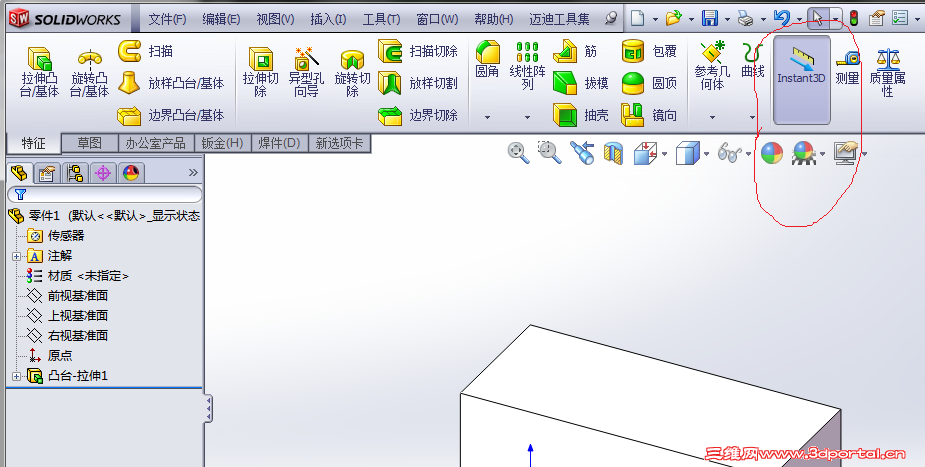
Task: Toggle the Section View icon
Action: click(614, 153)
